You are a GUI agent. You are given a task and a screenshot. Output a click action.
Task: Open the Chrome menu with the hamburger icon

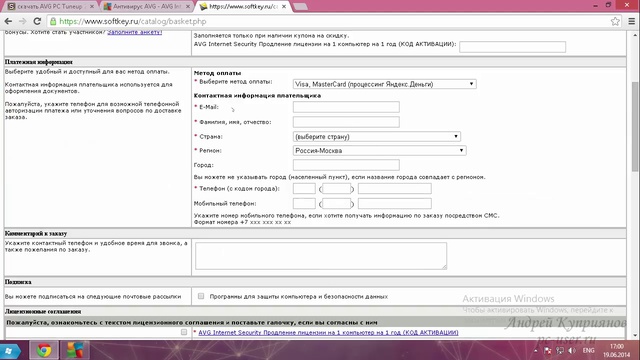[631, 21]
